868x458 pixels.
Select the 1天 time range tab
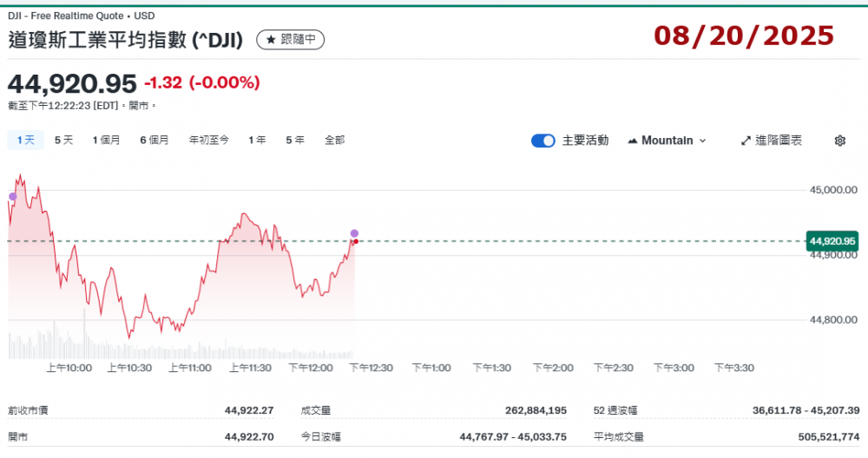(24, 140)
